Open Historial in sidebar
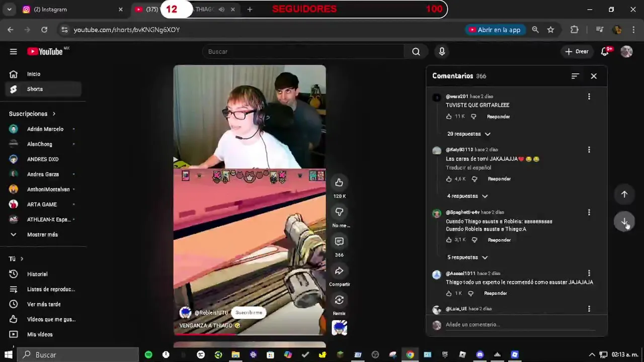Screen dimensions: 644x362 43,274
